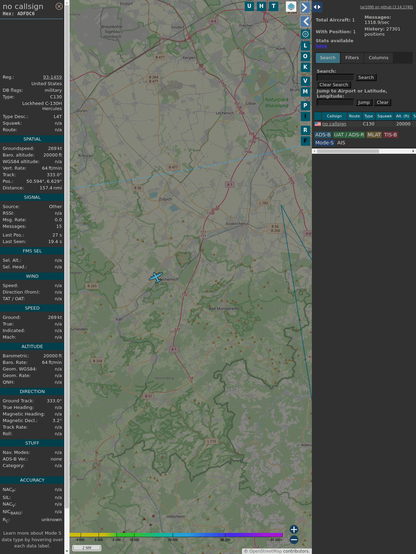This screenshot has width=416, height=554.
Task: Expand the sidebar with the right chevron
Action: (x=305, y=7)
